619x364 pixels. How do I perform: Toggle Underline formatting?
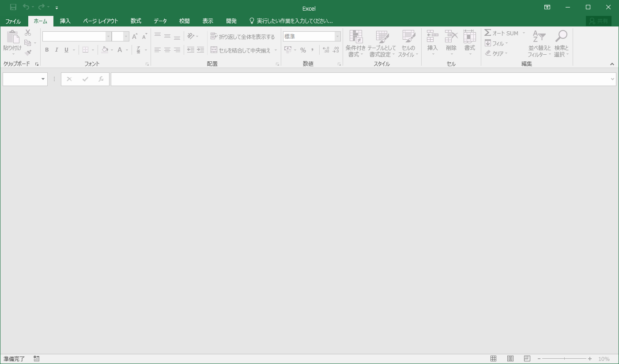pos(67,50)
